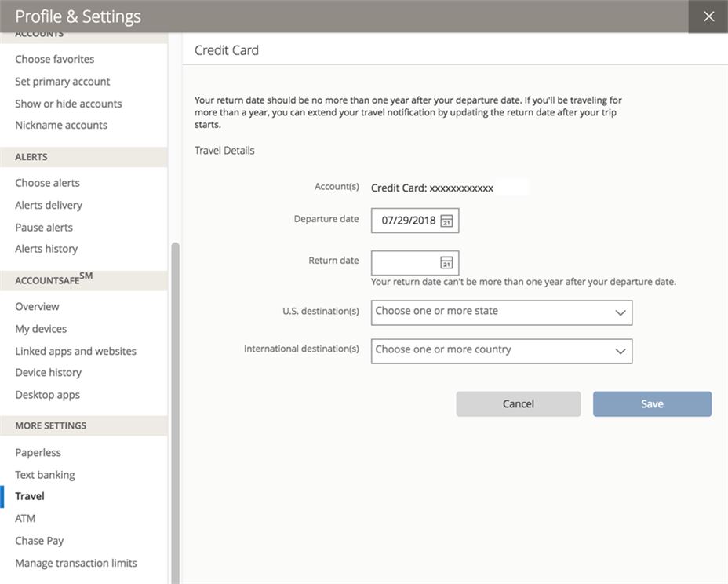Save the travel notification
This screenshot has width=728, height=584.
pos(652,403)
